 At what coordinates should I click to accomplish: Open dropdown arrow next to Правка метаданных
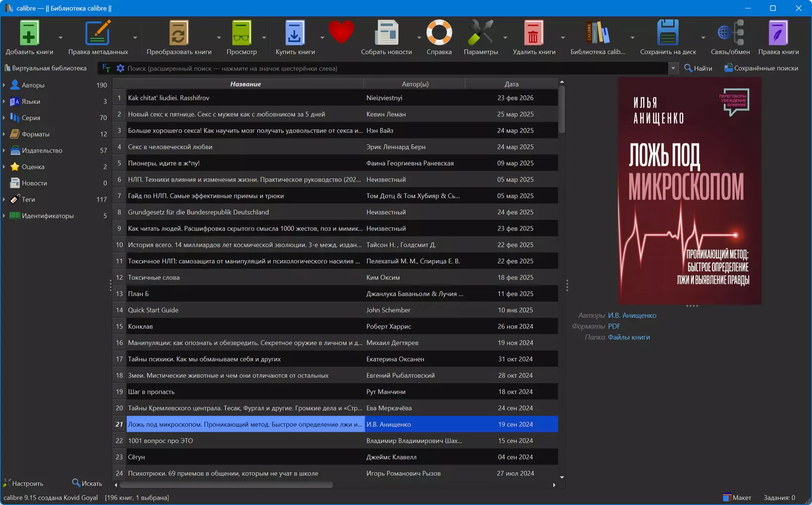coord(135,38)
